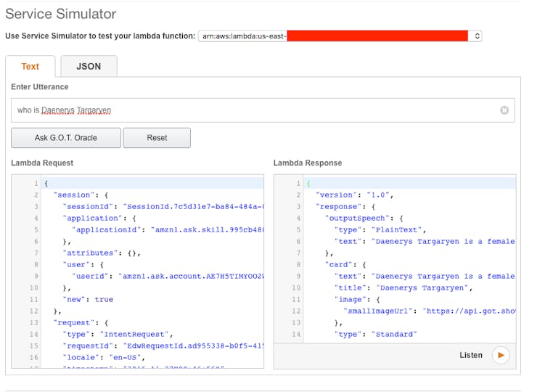Screen dimensions: 537x392
Task: Click the Lambda Request heading
Action: 42,163
